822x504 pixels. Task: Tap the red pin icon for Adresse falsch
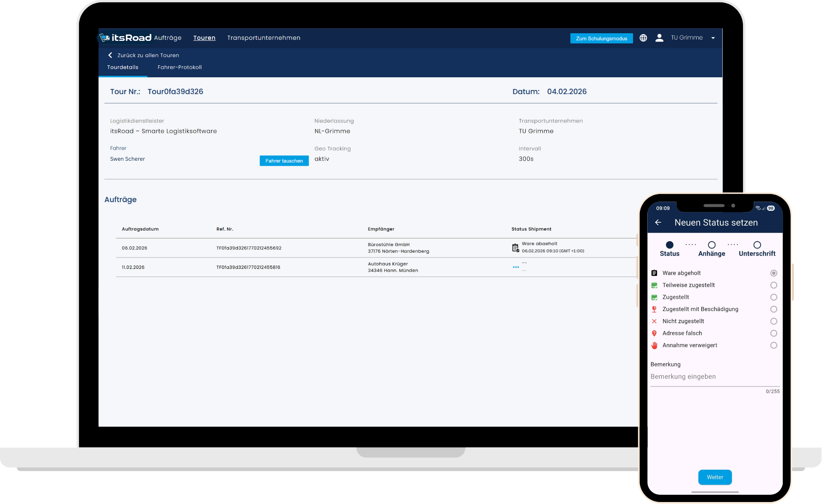coord(654,333)
